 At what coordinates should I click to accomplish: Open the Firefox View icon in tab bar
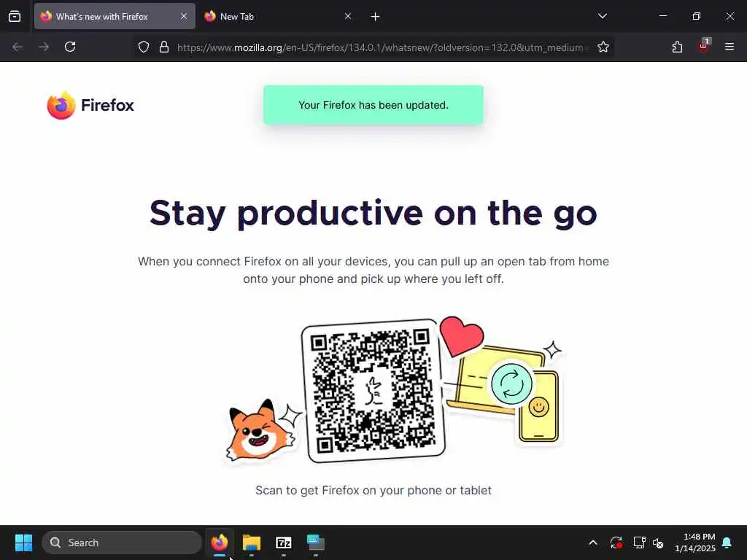pos(15,17)
